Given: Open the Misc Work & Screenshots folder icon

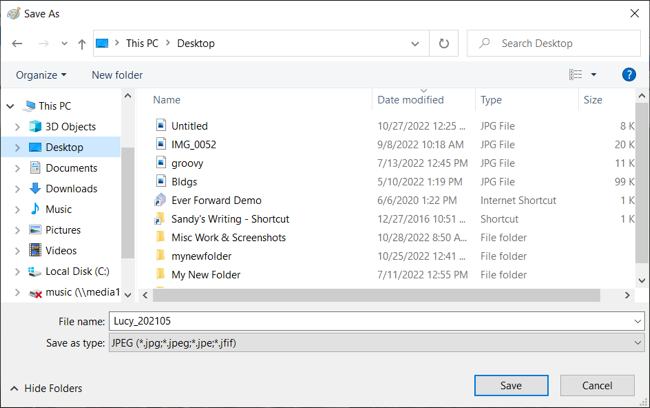Looking at the screenshot, I should tap(160, 238).
